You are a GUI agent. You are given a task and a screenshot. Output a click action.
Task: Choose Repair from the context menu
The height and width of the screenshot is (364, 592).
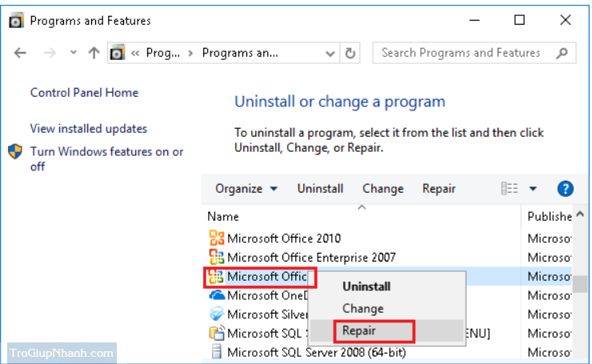[359, 330]
